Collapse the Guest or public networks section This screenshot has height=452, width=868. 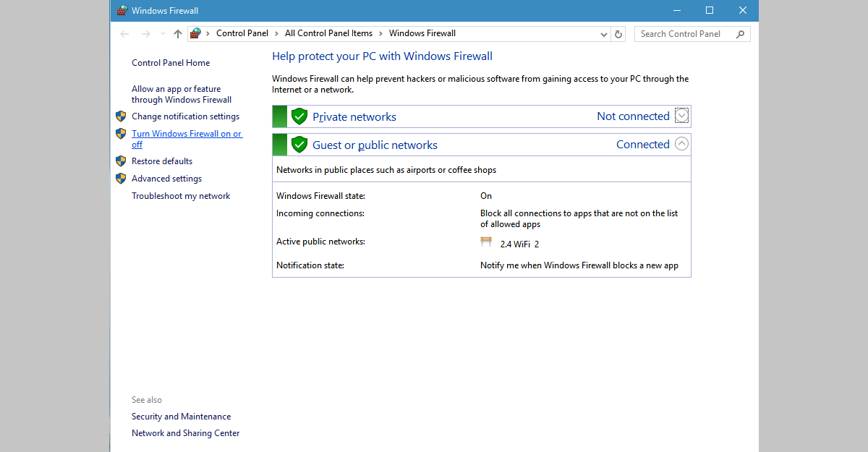pyautogui.click(x=681, y=144)
